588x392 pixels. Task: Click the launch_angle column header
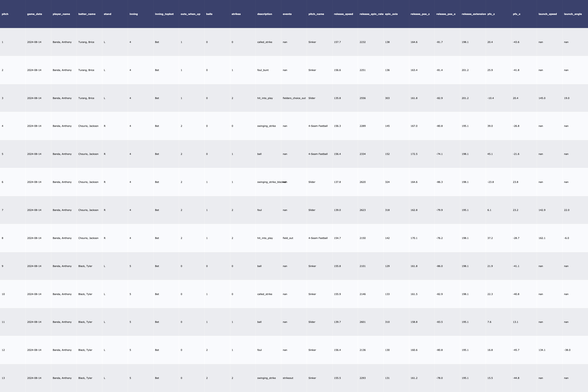click(573, 14)
